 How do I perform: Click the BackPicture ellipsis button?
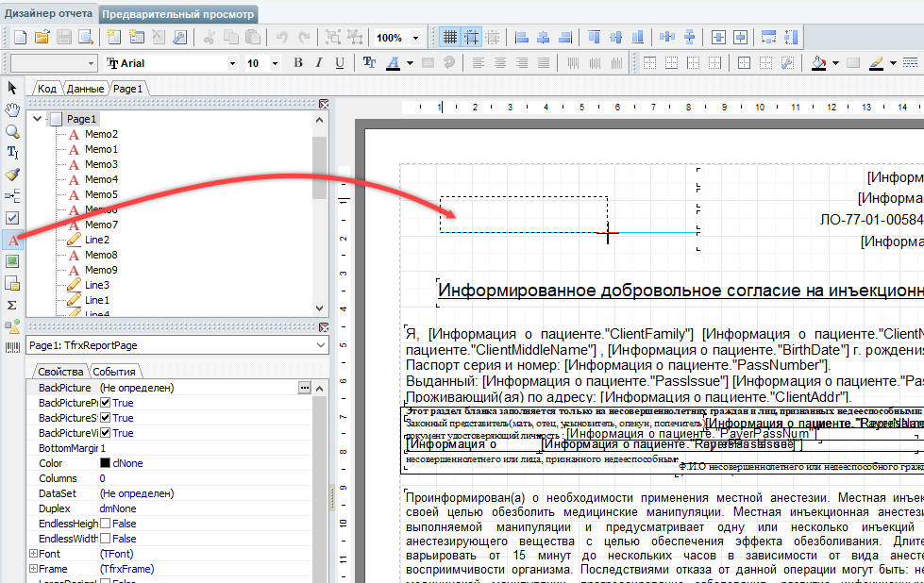304,388
